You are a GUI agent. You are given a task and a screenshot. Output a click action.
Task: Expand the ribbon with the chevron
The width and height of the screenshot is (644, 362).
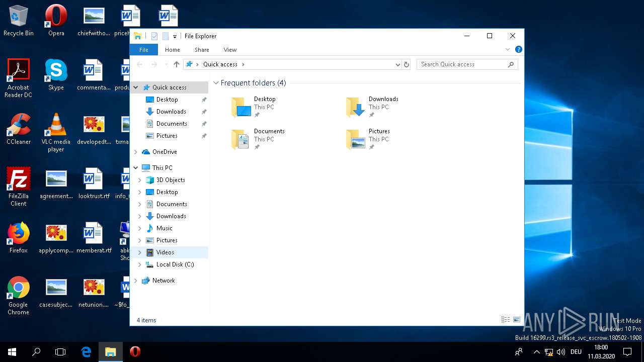tap(508, 49)
